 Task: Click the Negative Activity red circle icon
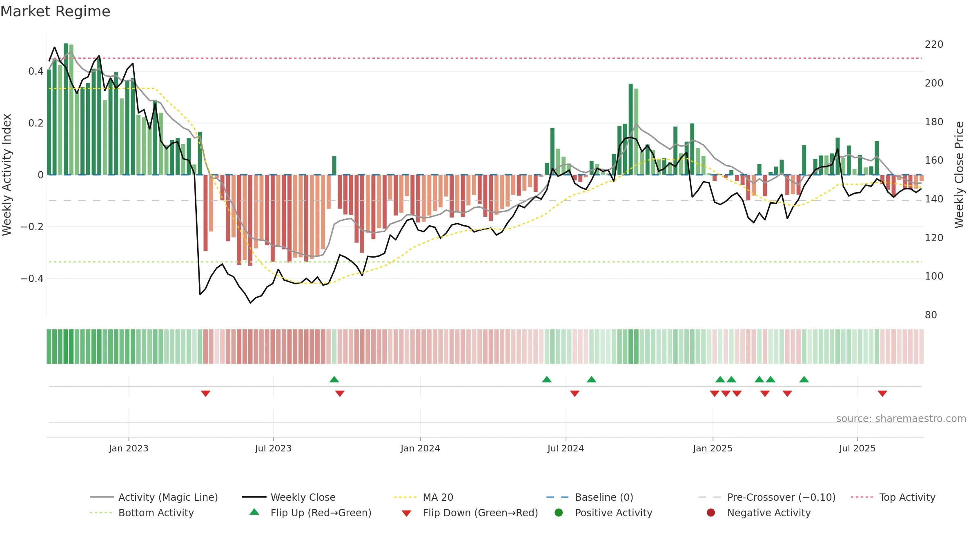(x=711, y=512)
